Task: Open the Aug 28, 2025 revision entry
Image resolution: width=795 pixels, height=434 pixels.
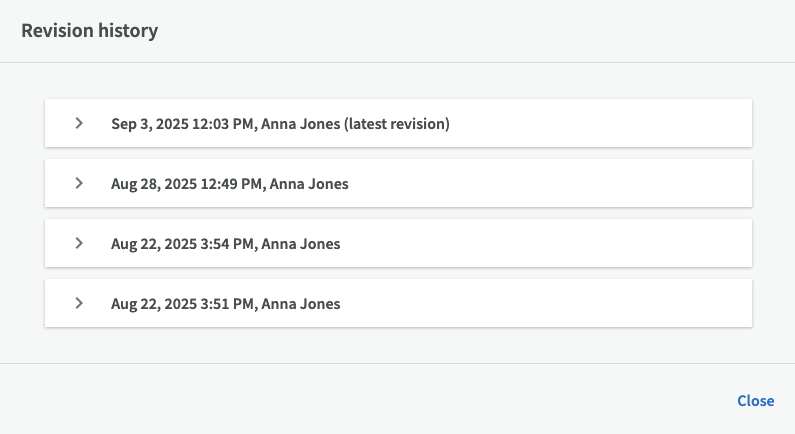Action: point(229,184)
